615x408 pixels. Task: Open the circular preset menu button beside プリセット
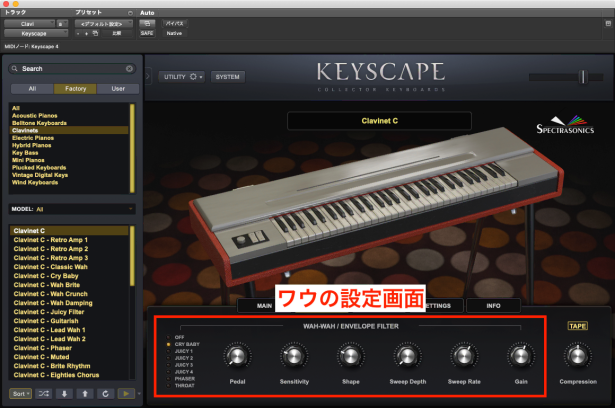coord(130,13)
